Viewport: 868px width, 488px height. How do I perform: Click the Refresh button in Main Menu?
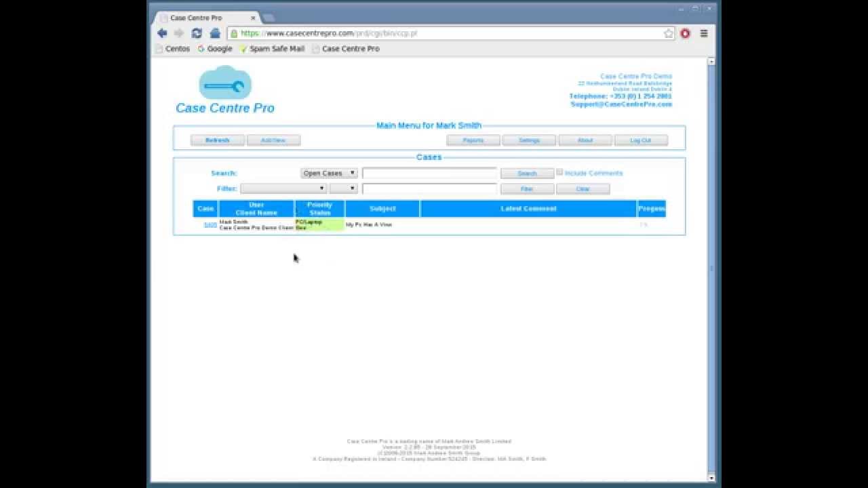(x=217, y=140)
